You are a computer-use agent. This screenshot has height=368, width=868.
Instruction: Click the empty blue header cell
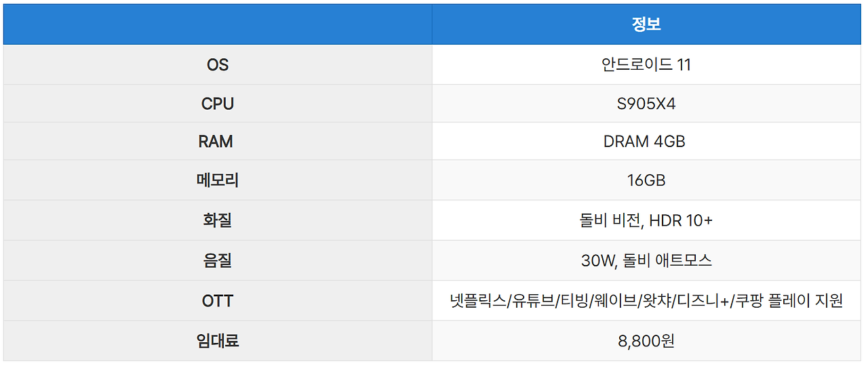(218, 24)
